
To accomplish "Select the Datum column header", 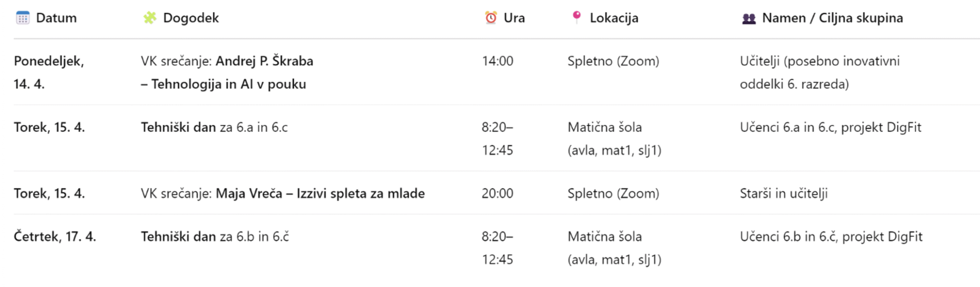I will tap(56, 18).
